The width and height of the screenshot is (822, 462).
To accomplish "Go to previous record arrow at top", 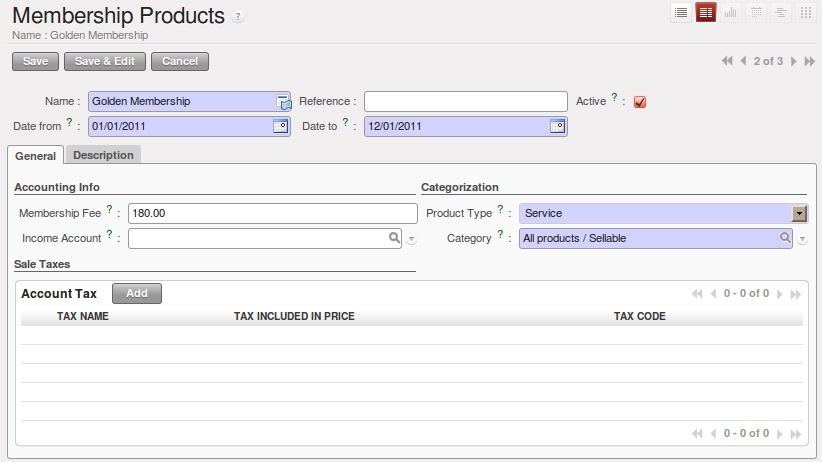I will pos(743,61).
